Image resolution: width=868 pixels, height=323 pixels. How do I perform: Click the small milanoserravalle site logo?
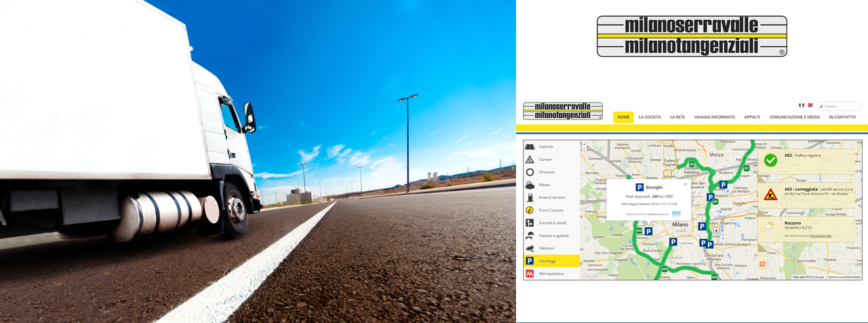[563, 111]
